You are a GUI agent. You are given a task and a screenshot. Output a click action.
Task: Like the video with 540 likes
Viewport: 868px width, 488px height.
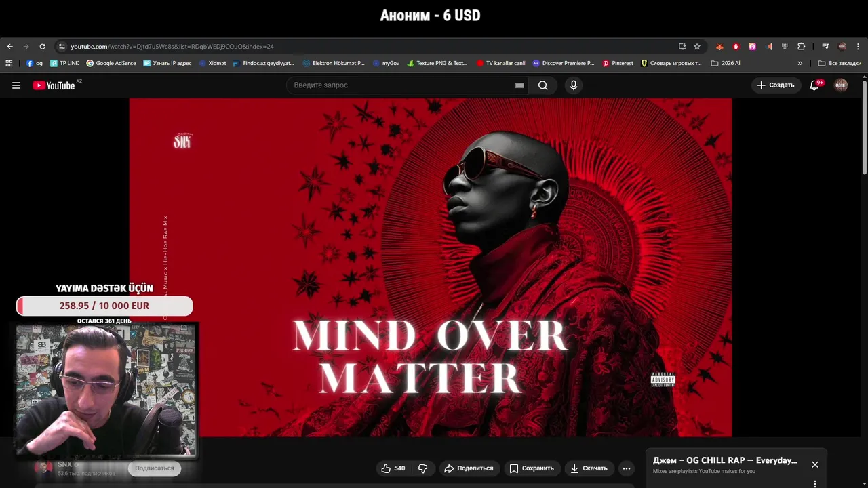393,468
